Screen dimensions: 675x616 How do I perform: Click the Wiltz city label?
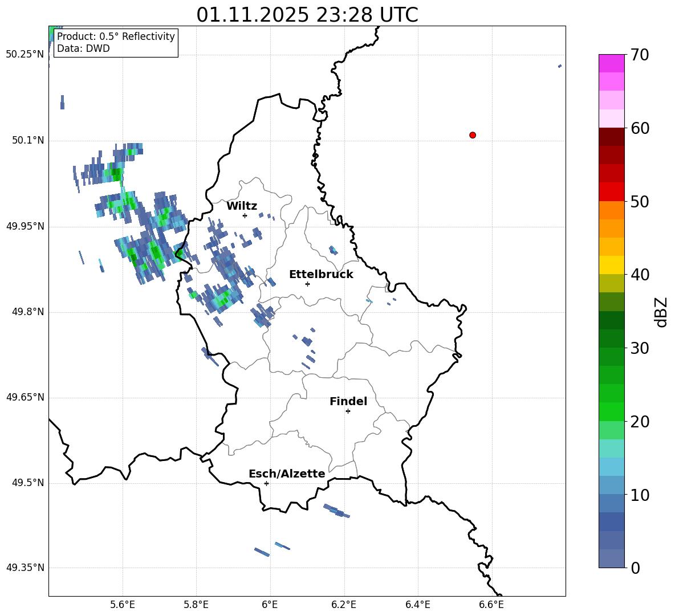pyautogui.click(x=242, y=206)
